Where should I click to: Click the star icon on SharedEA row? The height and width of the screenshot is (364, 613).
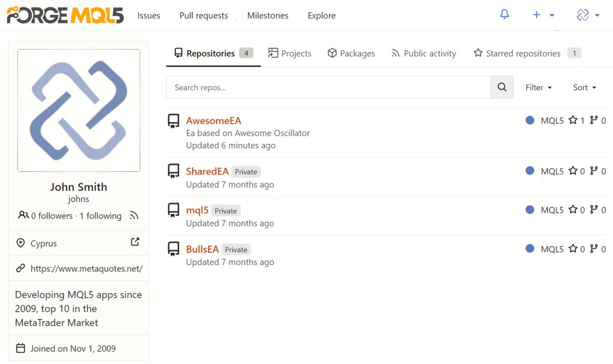[x=573, y=171]
